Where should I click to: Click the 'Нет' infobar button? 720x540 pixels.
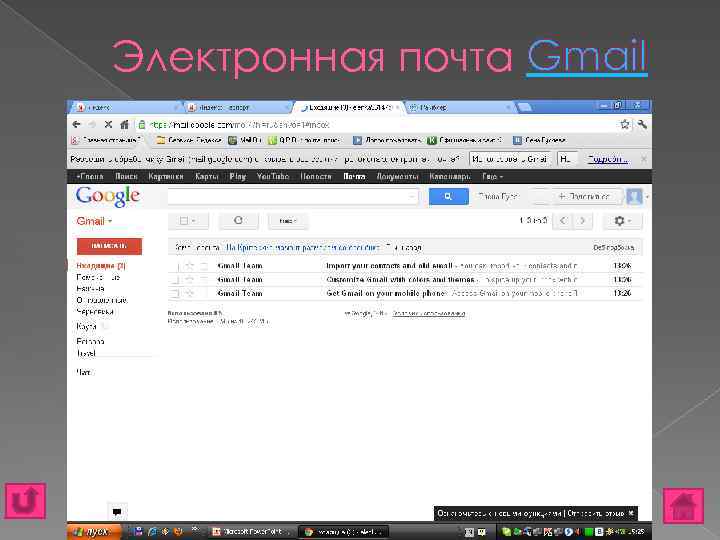[567, 159]
